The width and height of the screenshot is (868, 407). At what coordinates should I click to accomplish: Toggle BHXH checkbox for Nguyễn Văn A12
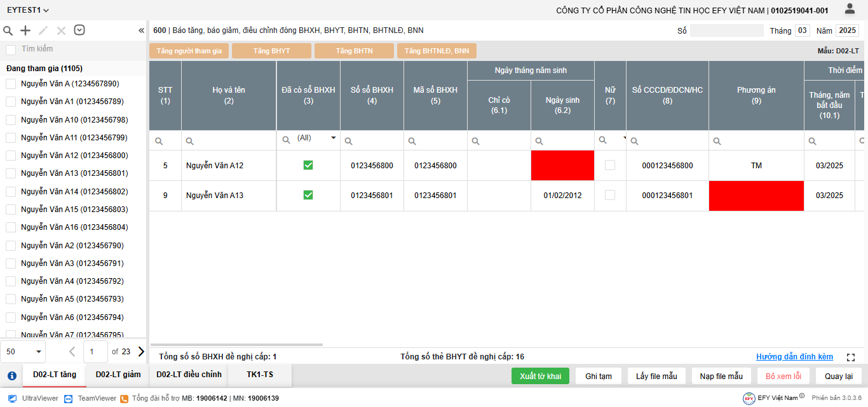click(x=308, y=165)
